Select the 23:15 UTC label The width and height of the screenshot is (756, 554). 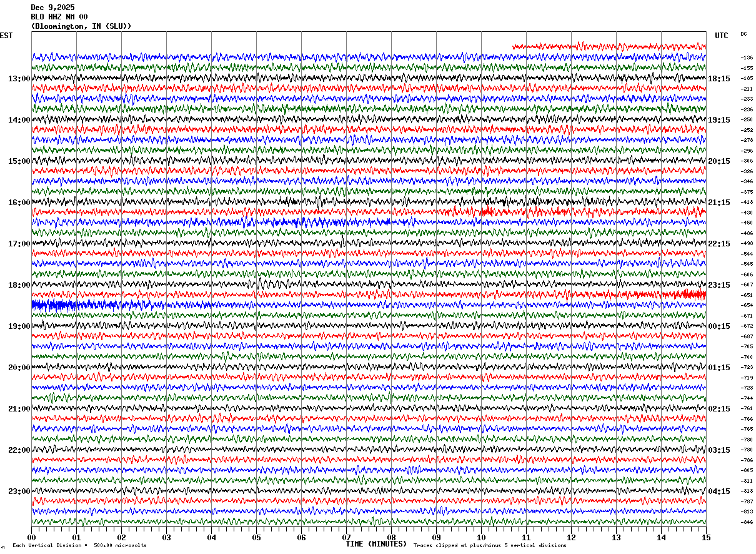719,285
